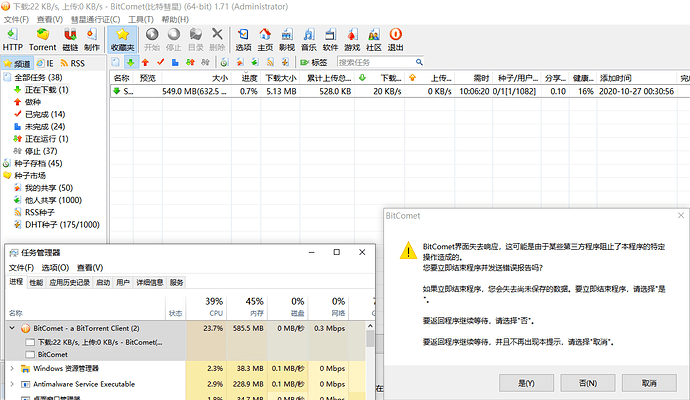Click the 主页 home page icon
Viewport: 690px width, 400px height.
tap(265, 40)
